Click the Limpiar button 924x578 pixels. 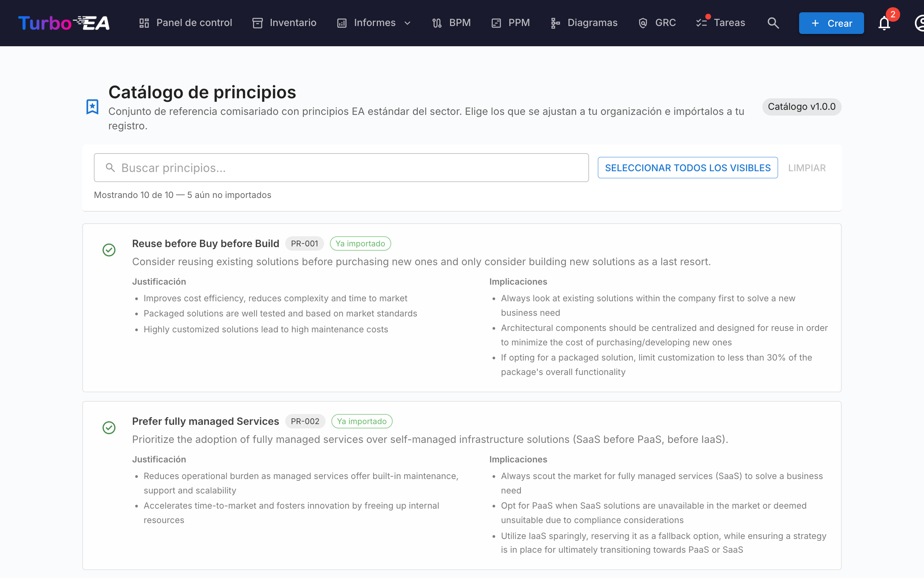(807, 168)
